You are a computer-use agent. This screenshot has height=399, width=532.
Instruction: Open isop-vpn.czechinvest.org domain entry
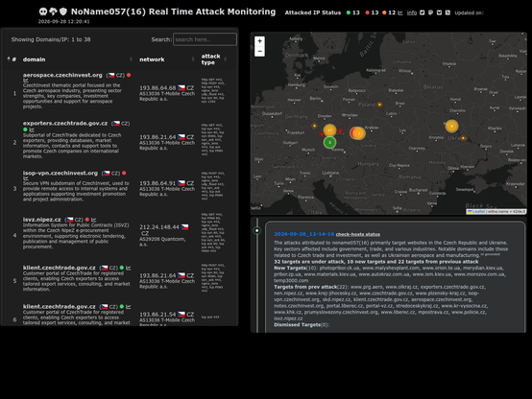[x=60, y=173]
